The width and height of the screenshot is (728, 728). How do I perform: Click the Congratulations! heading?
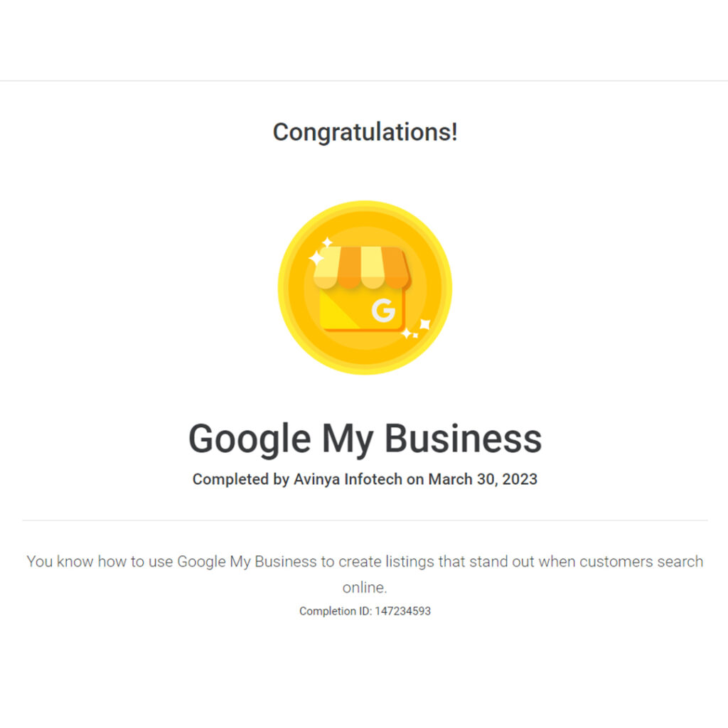[x=365, y=132]
